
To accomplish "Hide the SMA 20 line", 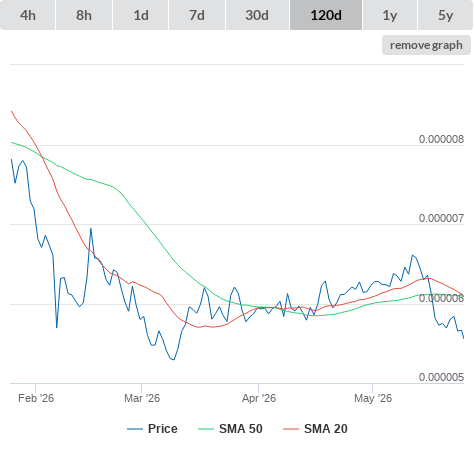I will [x=315, y=429].
